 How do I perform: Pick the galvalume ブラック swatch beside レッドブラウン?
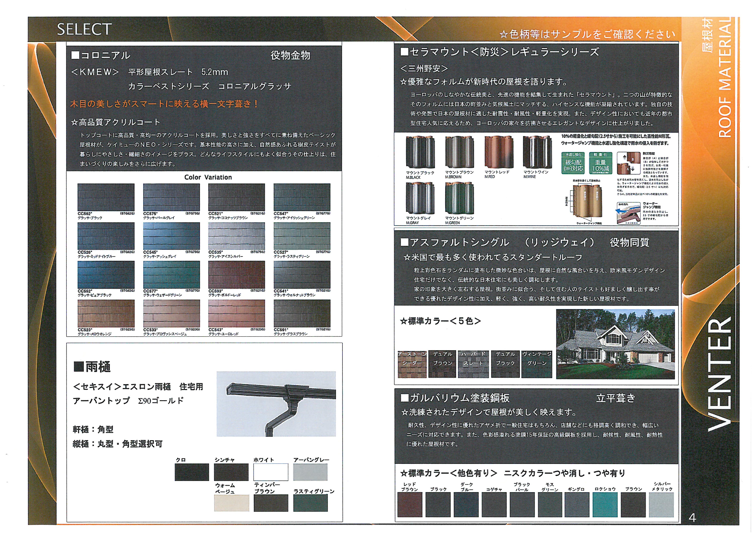click(x=438, y=505)
